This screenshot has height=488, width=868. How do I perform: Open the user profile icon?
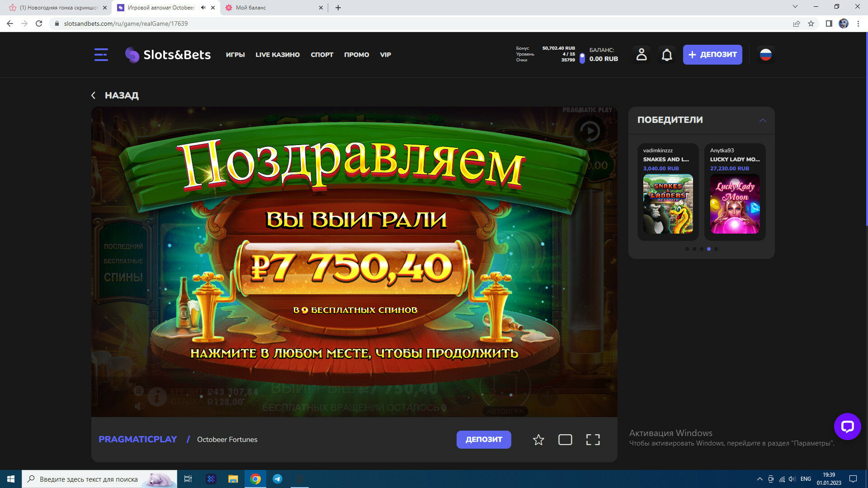tap(641, 55)
